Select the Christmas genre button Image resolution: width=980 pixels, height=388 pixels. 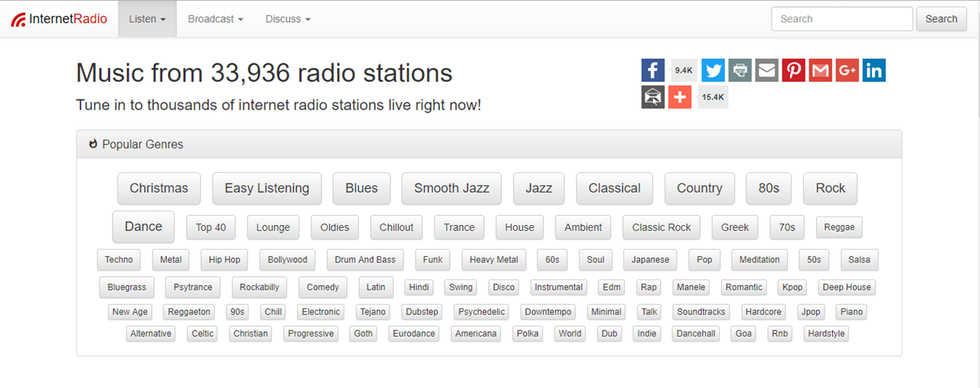(158, 188)
